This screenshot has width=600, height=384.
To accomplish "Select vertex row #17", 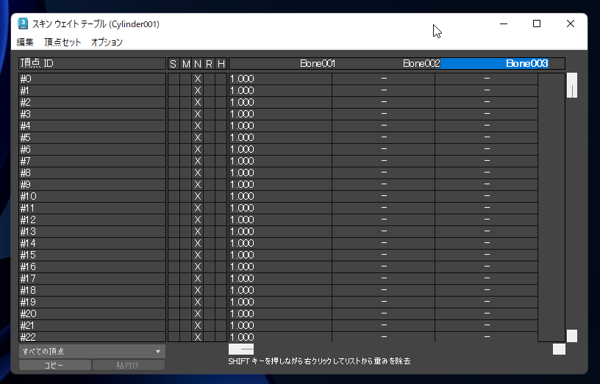I will click(x=92, y=278).
